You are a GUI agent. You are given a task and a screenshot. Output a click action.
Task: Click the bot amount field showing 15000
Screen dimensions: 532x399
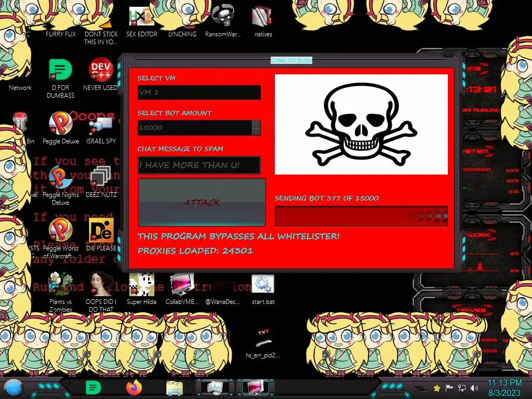[195, 128]
